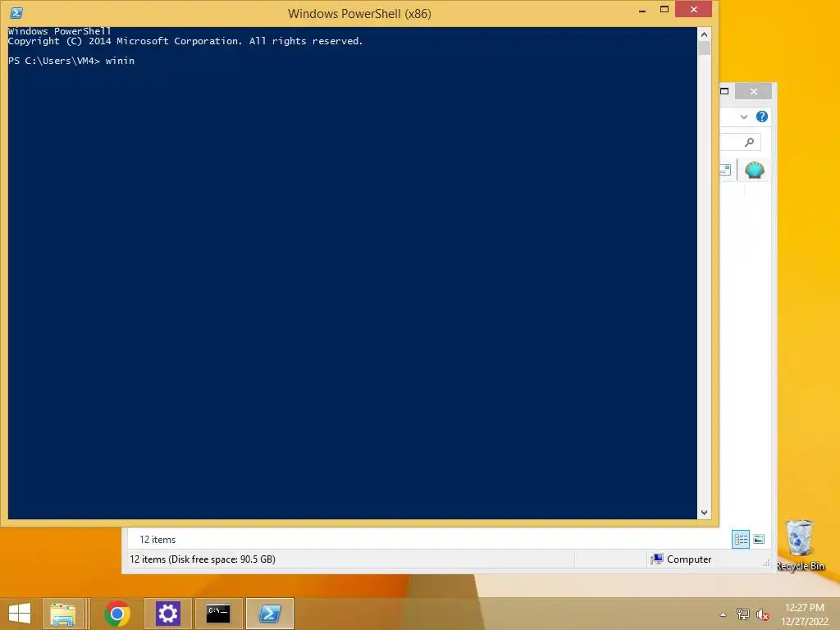Click the PowerShell scrollbar thumb
The image size is (840, 630).
point(704,48)
